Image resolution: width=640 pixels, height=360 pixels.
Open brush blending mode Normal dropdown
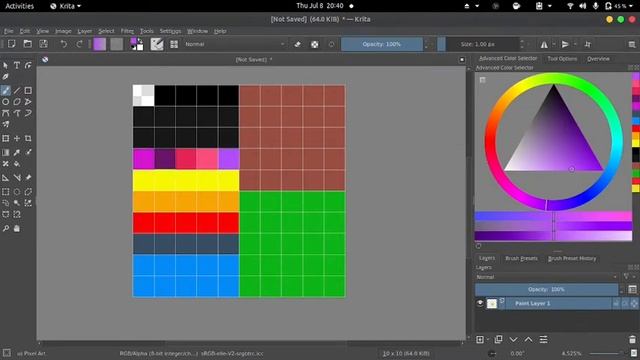[235, 44]
